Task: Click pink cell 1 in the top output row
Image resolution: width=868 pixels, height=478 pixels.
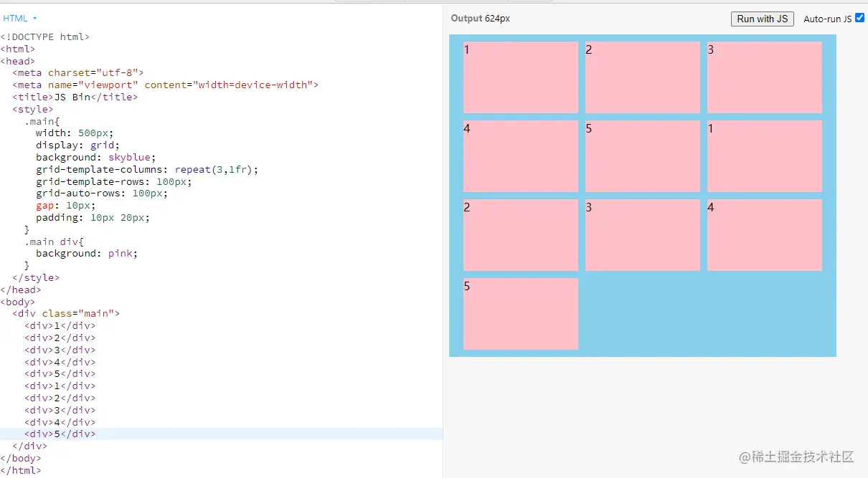Action: click(x=521, y=77)
